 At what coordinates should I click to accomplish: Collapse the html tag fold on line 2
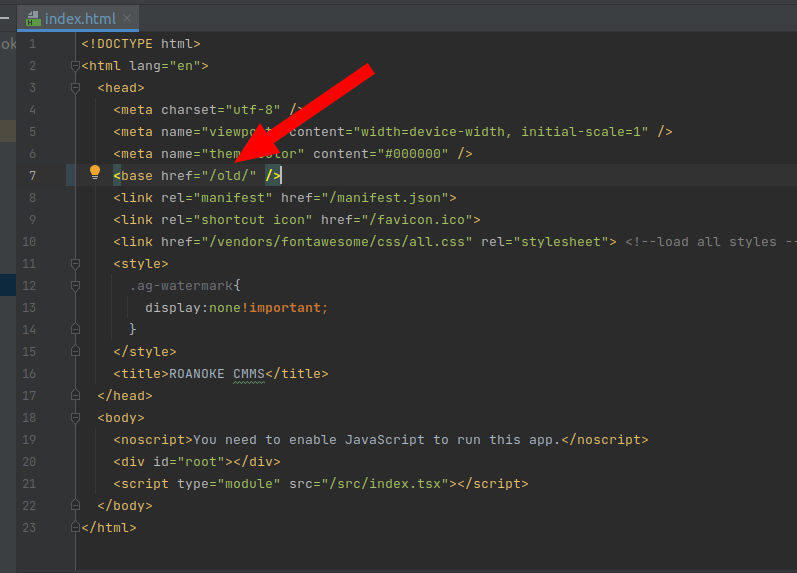pos(75,66)
